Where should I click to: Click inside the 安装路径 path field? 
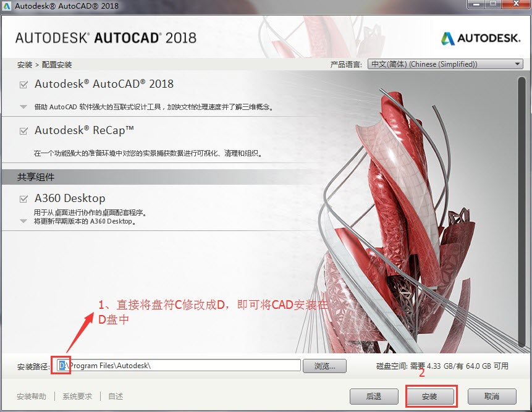[x=185, y=366]
